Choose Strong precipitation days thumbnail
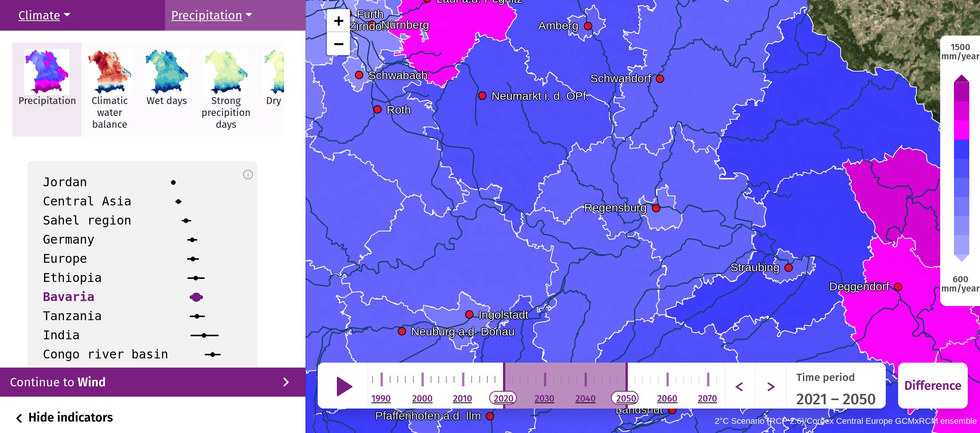This screenshot has height=433, width=980. click(226, 90)
